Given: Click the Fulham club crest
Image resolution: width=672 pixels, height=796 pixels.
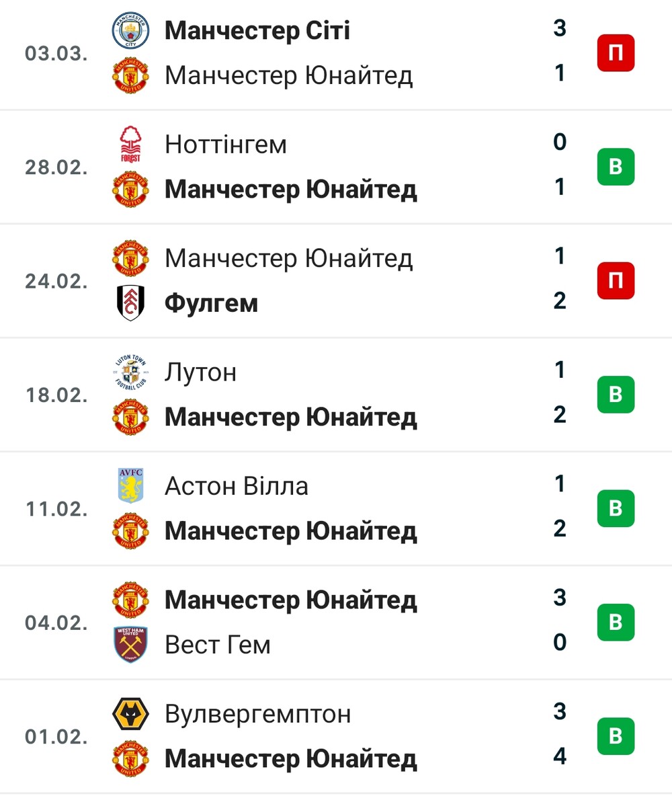Looking at the screenshot, I should [x=130, y=303].
